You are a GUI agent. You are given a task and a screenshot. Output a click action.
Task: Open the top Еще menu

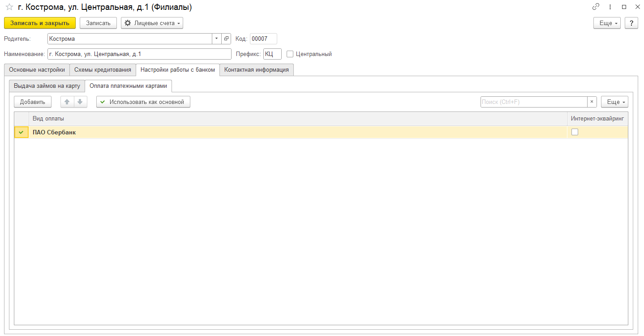[607, 23]
